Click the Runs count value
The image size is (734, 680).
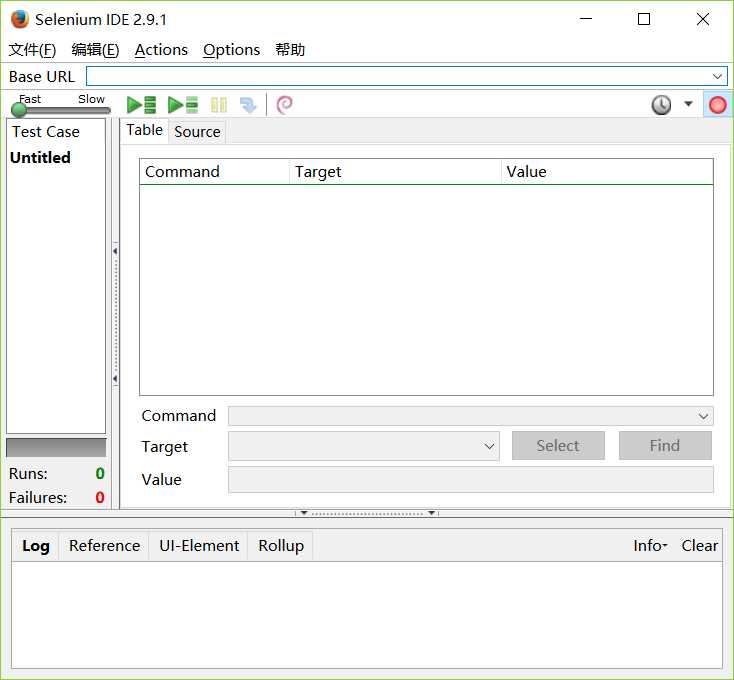[x=100, y=474]
